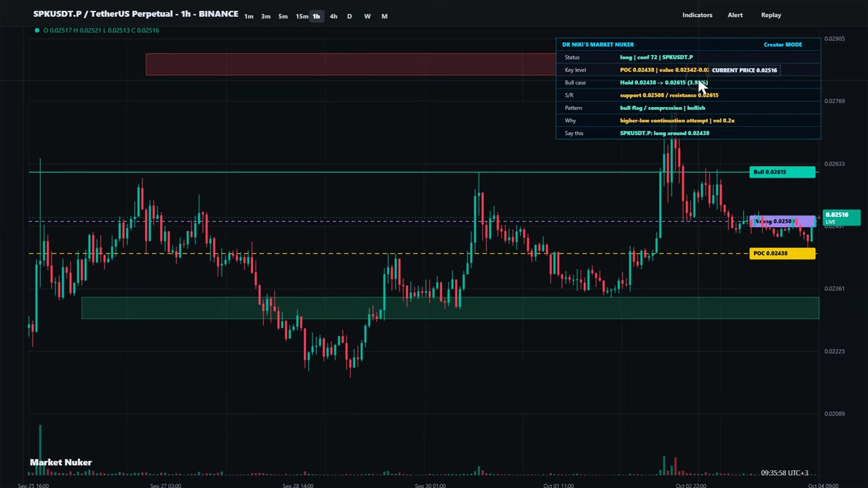Switch chart to W weekly timeframe

pyautogui.click(x=367, y=16)
